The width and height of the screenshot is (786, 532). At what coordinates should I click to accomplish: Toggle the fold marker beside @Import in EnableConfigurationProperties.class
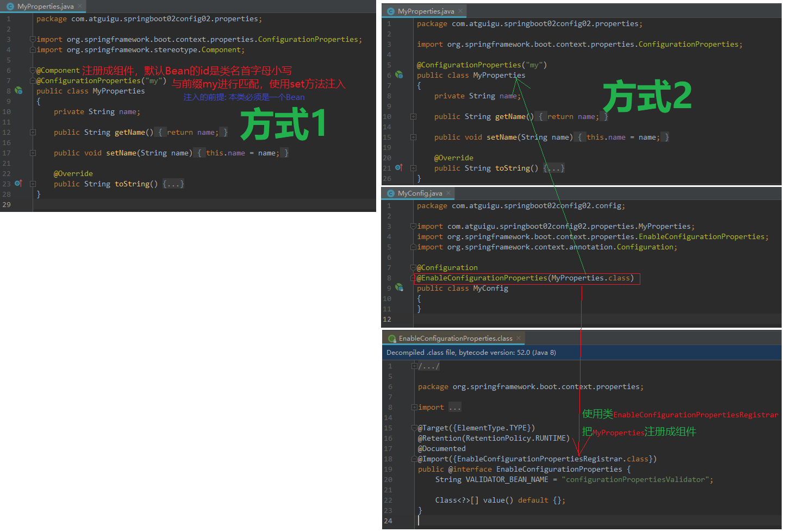click(x=414, y=459)
